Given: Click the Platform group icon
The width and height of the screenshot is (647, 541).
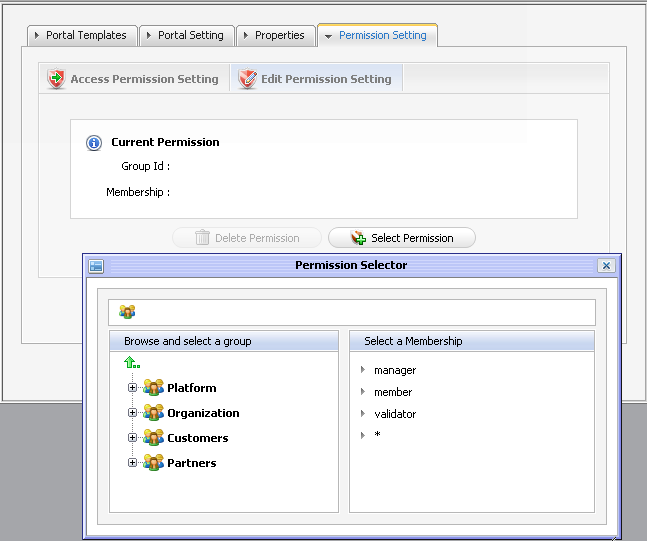Looking at the screenshot, I should point(153,388).
